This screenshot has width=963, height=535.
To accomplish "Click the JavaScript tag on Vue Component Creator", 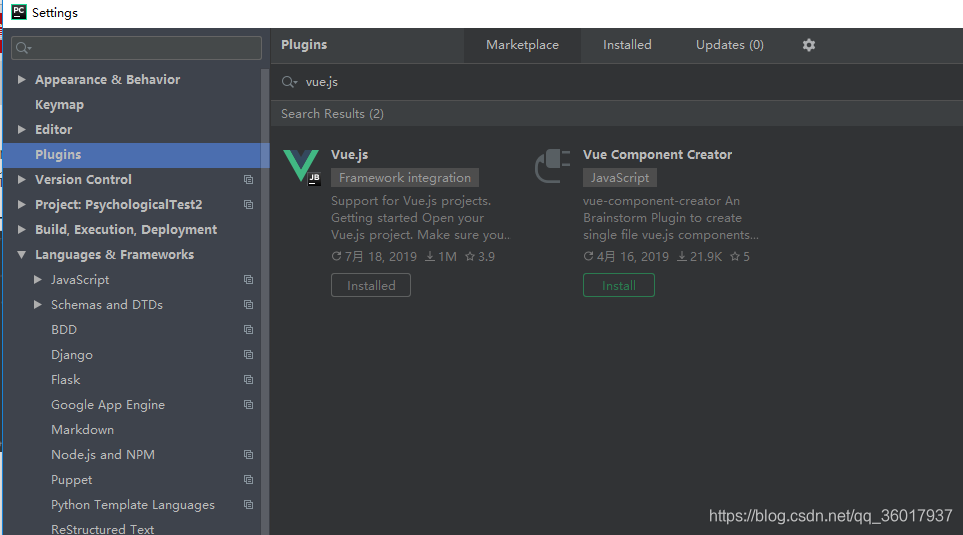I will coord(620,178).
